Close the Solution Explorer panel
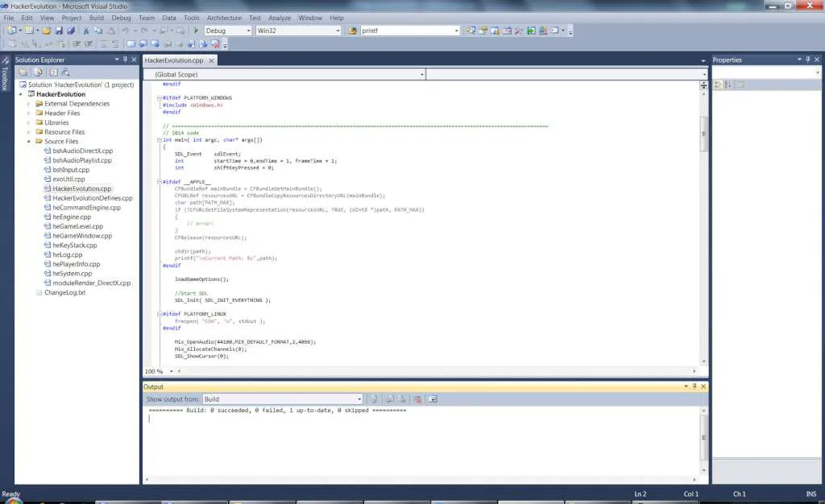 [x=135, y=60]
